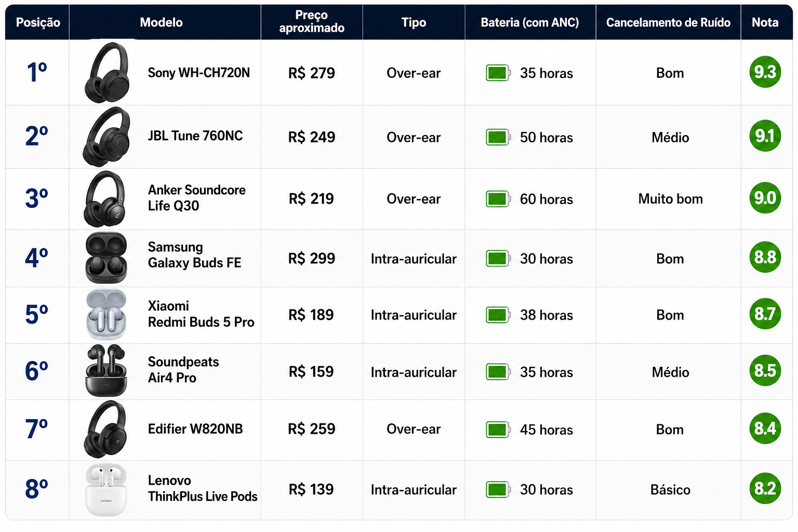Screen dimensions: 798x532
Task: Open the JBL Tune 760NC headphone image
Action: [107, 136]
